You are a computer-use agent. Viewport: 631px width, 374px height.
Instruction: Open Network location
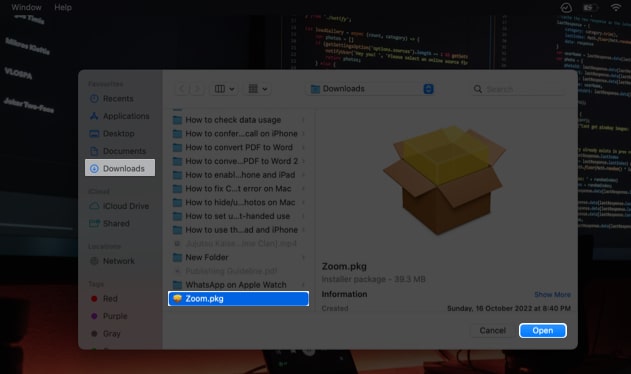tap(112, 261)
